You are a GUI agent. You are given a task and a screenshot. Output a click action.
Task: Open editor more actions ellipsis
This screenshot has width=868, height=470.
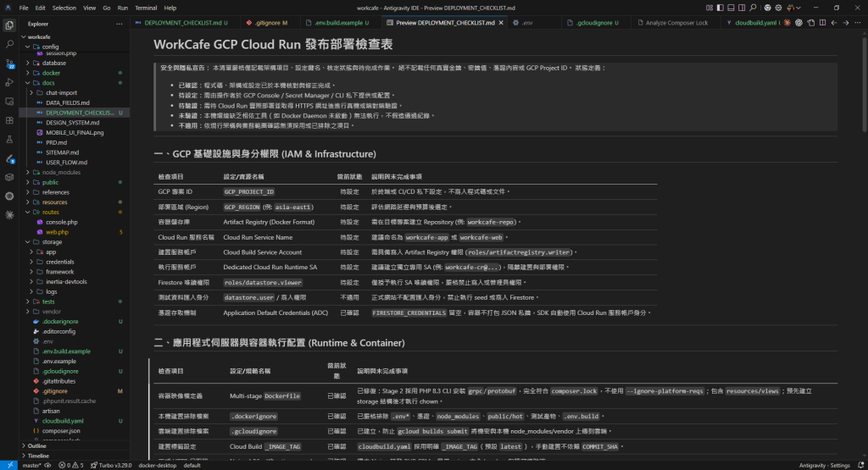click(858, 23)
